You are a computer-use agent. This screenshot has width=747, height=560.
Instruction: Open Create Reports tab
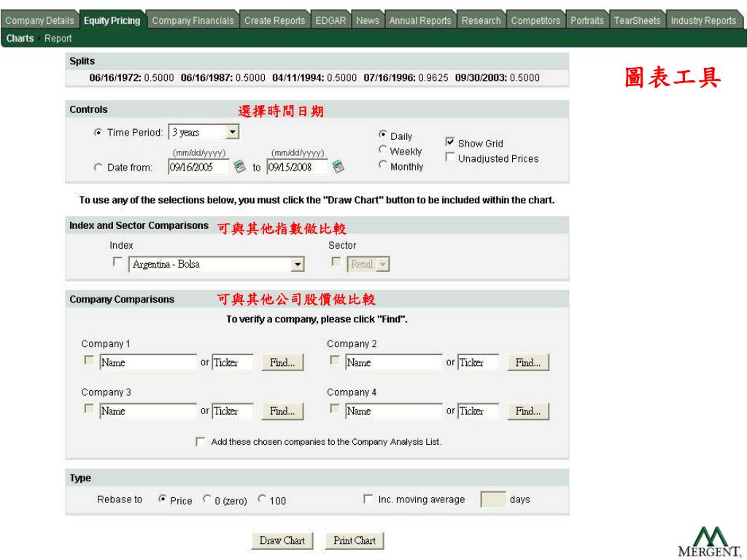pos(274,20)
